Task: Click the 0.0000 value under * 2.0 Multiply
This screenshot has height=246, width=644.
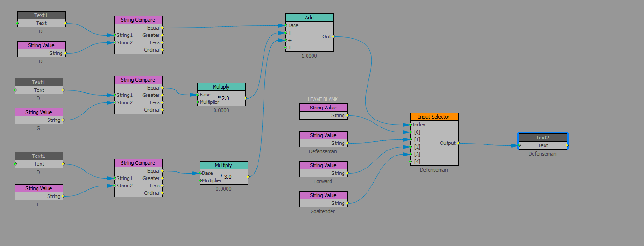Action: tap(221, 110)
